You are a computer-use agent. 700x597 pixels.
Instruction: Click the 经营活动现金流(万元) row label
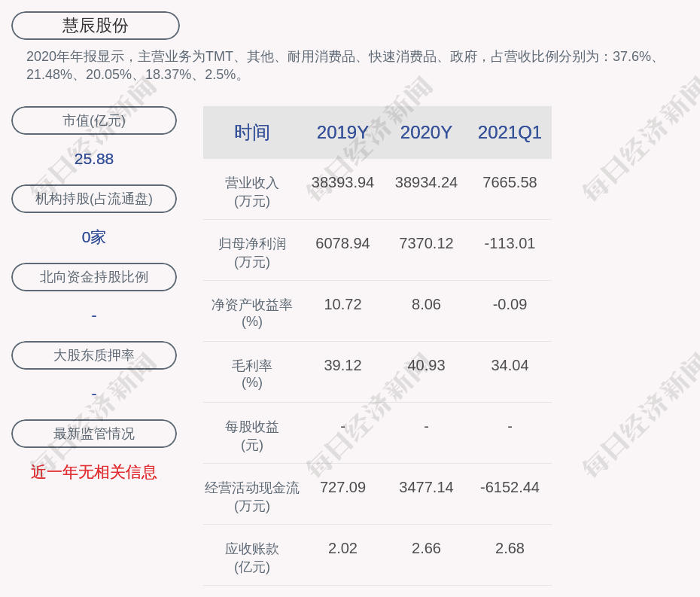pyautogui.click(x=252, y=496)
